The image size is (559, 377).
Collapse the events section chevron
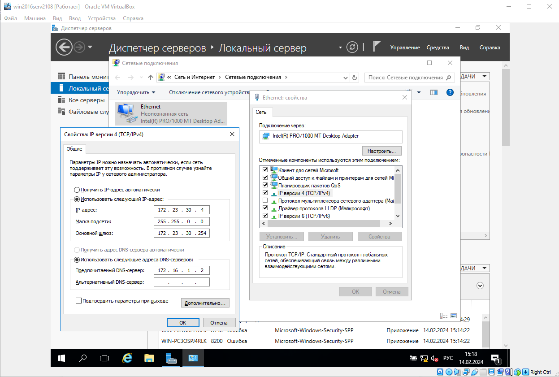pos(480,286)
